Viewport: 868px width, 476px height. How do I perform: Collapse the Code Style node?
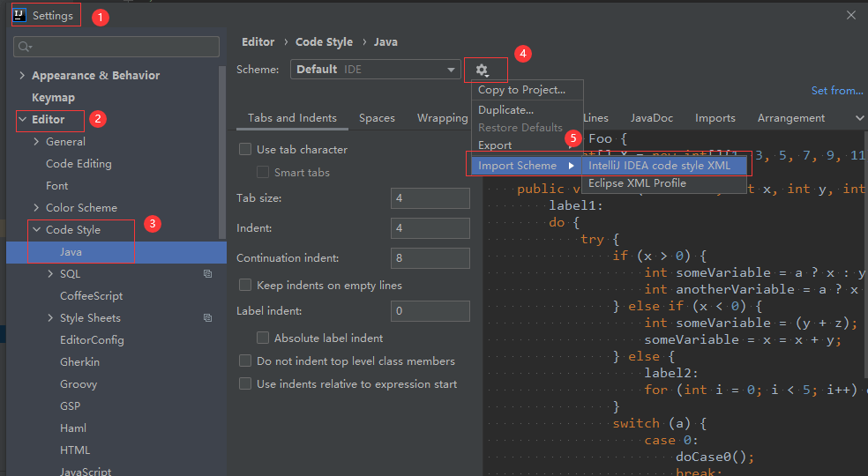(36, 229)
